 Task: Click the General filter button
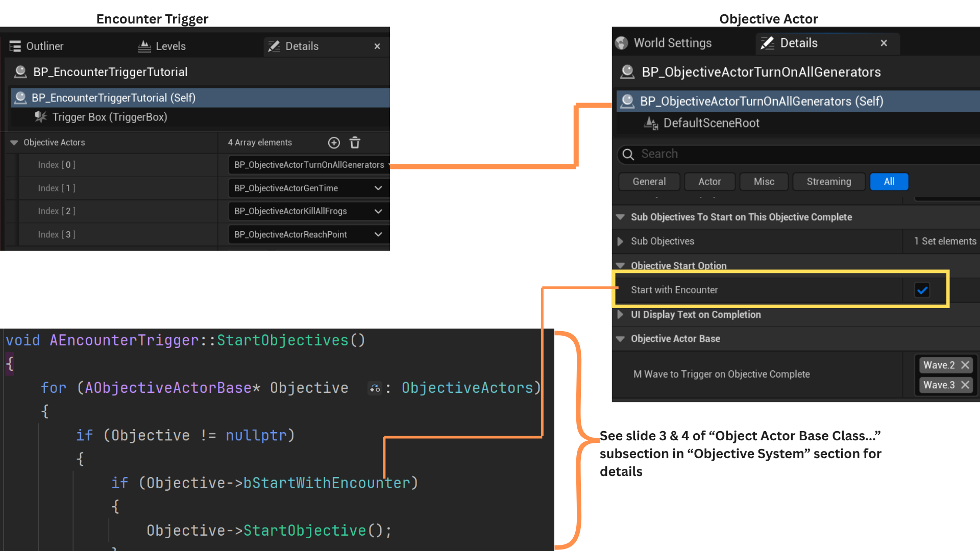(649, 182)
